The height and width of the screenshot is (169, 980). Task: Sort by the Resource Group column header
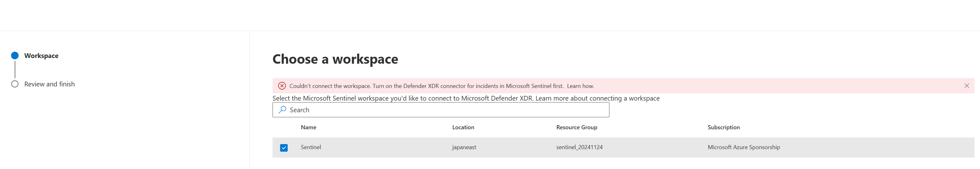pyautogui.click(x=576, y=127)
